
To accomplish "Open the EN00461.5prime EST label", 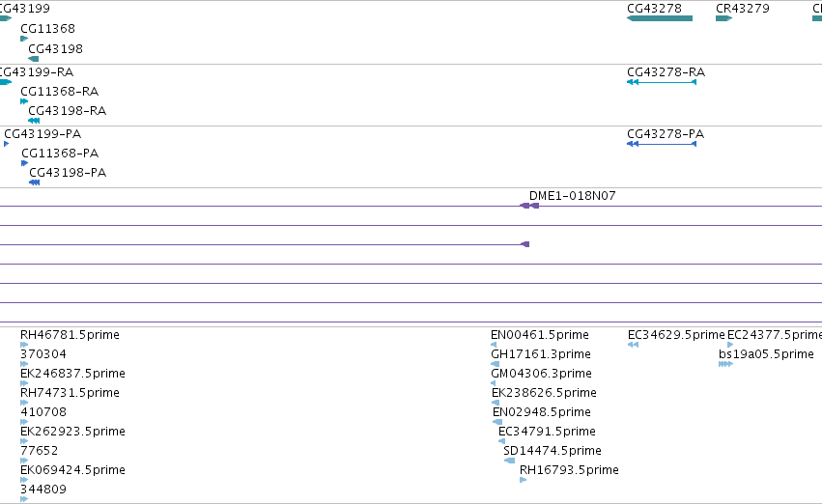I will 539,335.
